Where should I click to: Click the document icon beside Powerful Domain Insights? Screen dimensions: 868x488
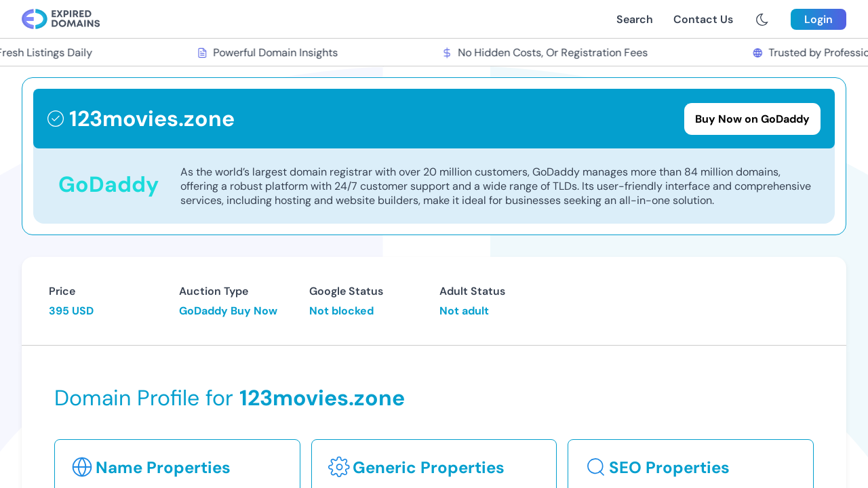[202, 53]
